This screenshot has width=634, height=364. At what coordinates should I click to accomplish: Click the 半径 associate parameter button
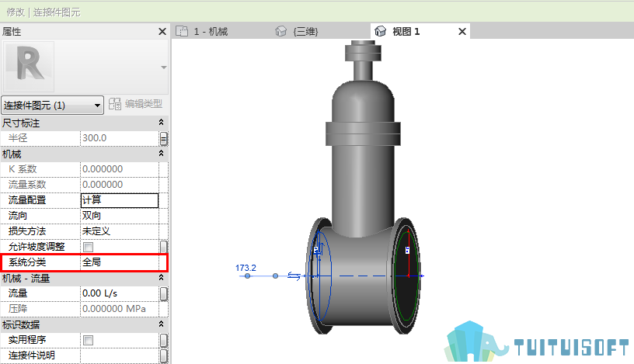[x=163, y=138]
